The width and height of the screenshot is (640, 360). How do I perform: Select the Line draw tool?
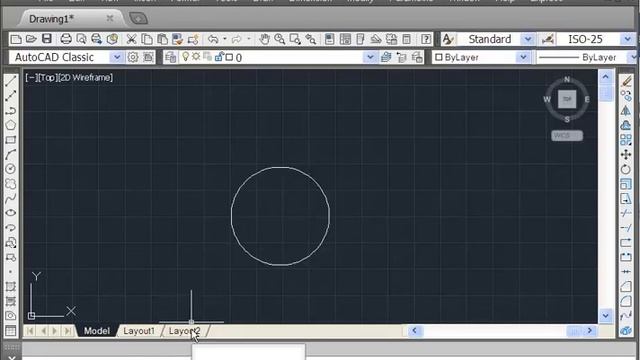[11, 81]
